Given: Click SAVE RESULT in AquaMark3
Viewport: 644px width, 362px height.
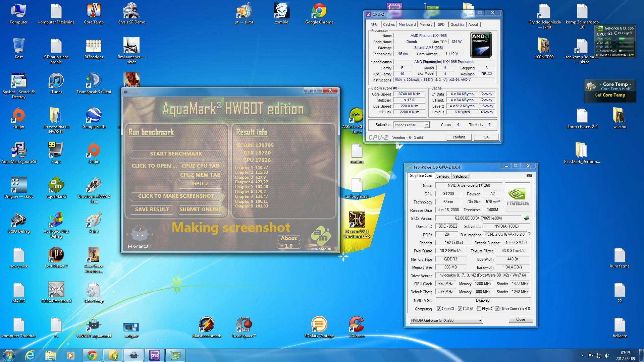Looking at the screenshot, I should (x=152, y=209).
